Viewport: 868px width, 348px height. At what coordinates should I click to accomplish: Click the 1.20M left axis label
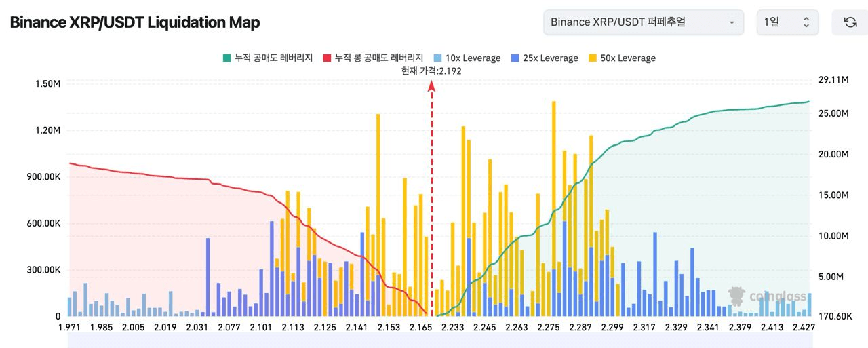(47, 130)
